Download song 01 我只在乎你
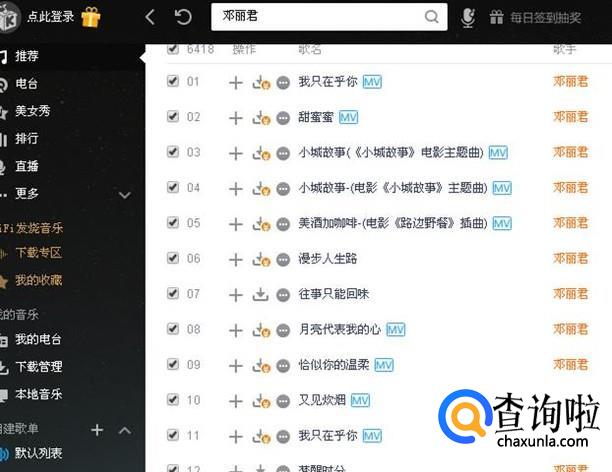 261,82
